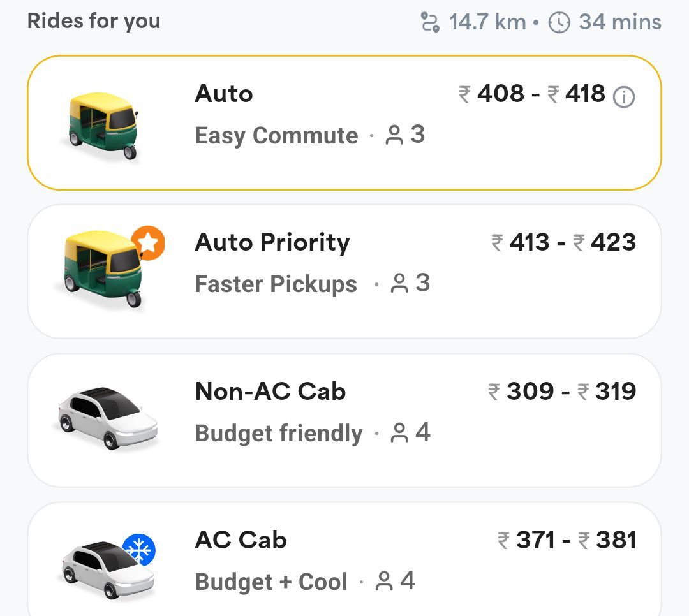
Task: Tap the Faster Pickups subtitle text
Action: [x=276, y=284]
